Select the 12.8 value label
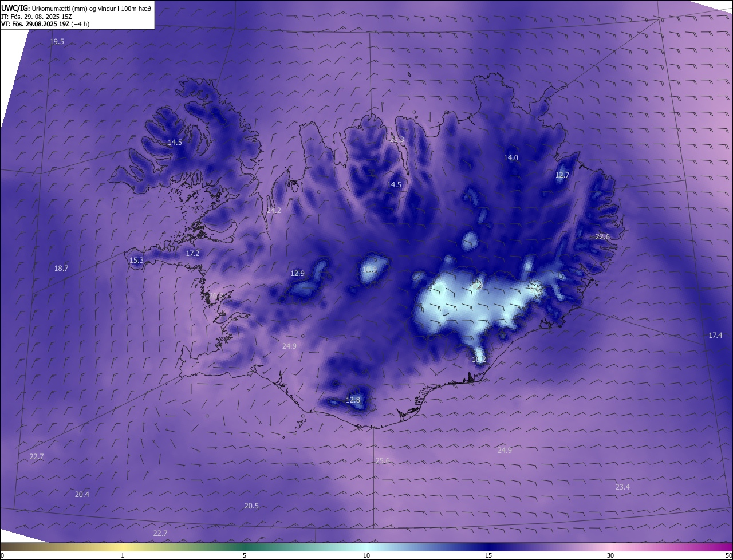733x560 pixels. pyautogui.click(x=353, y=400)
